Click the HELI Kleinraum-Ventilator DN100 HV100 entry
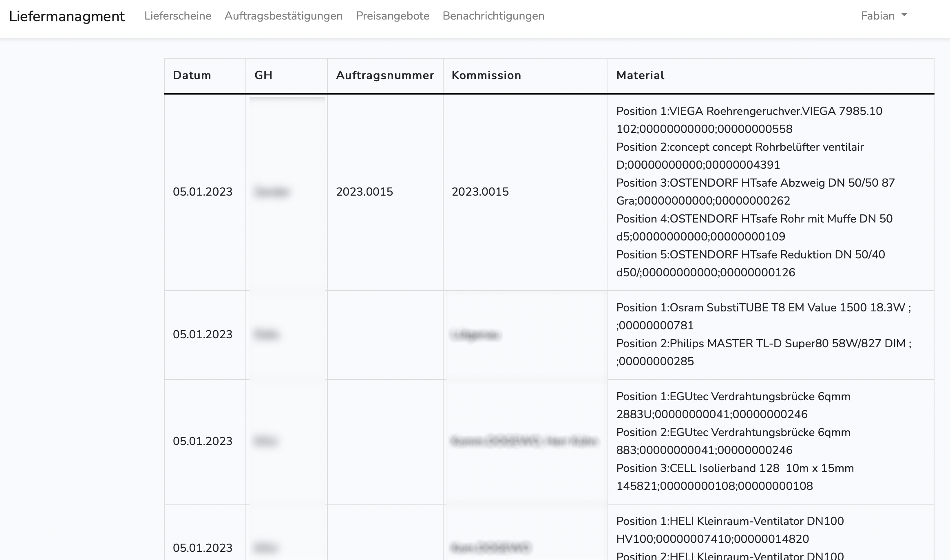This screenshot has width=950, height=560. 730,521
